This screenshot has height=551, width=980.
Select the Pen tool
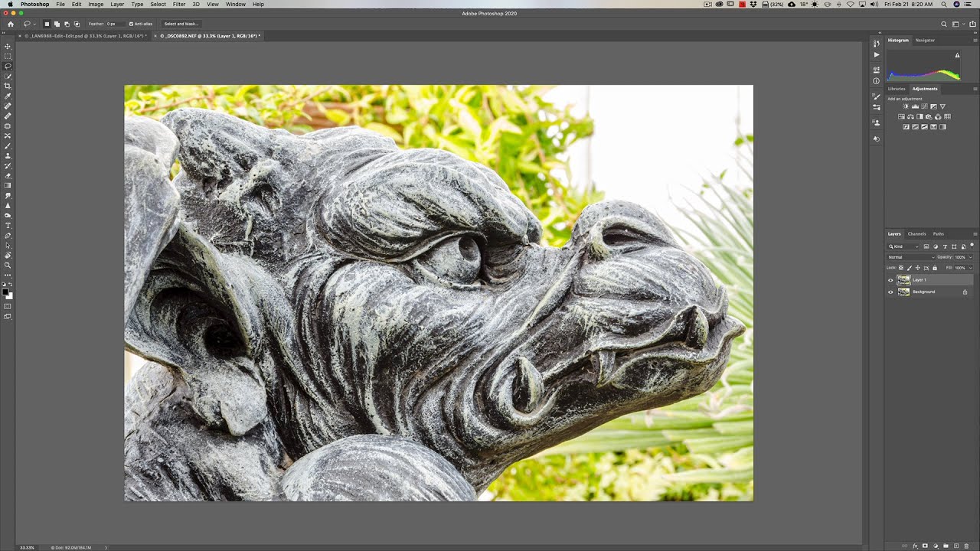pos(8,235)
